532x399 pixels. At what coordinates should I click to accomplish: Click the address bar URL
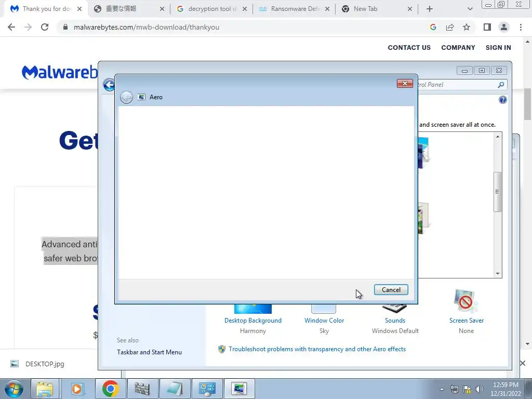[146, 27]
